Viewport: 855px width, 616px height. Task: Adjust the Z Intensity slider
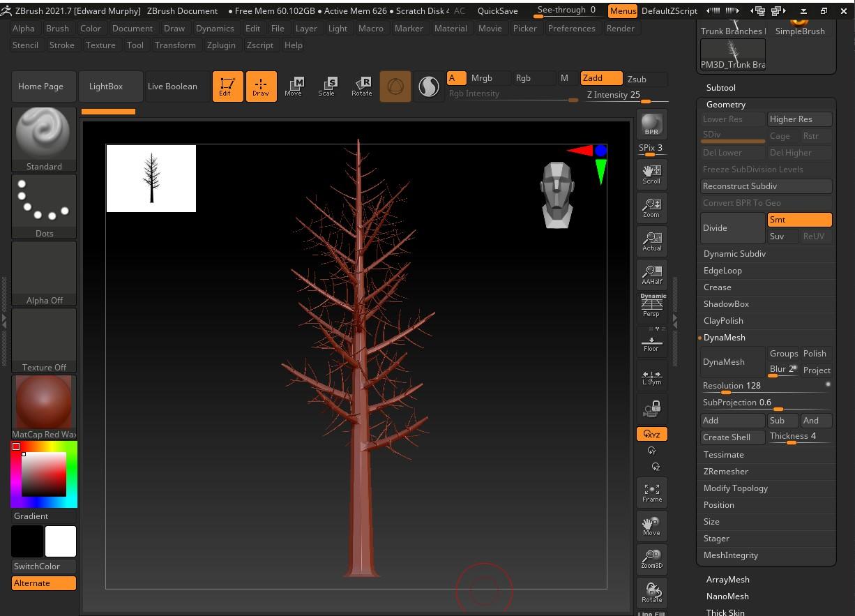(x=626, y=96)
